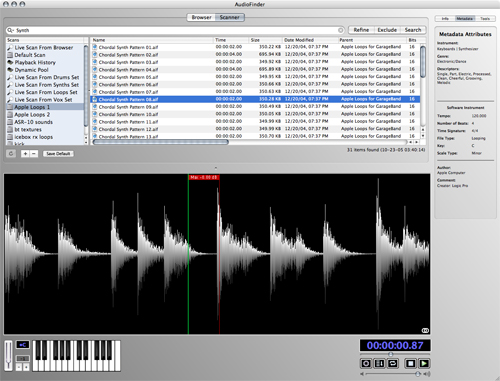
Task: Sort results by Size column
Action: pos(265,40)
